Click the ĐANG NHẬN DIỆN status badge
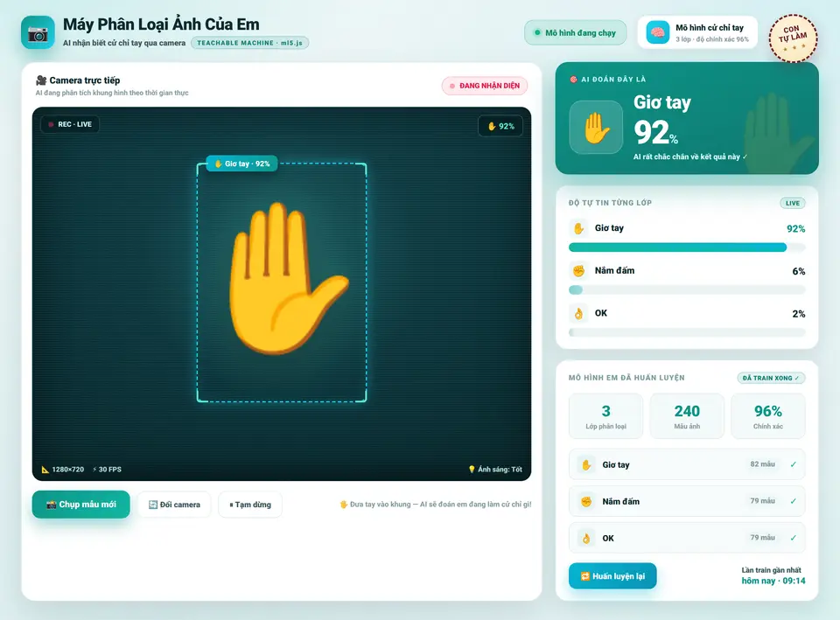 coord(484,86)
